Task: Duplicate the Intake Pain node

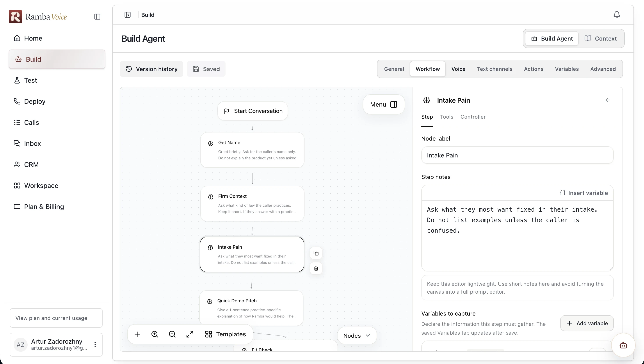Action: click(316, 253)
